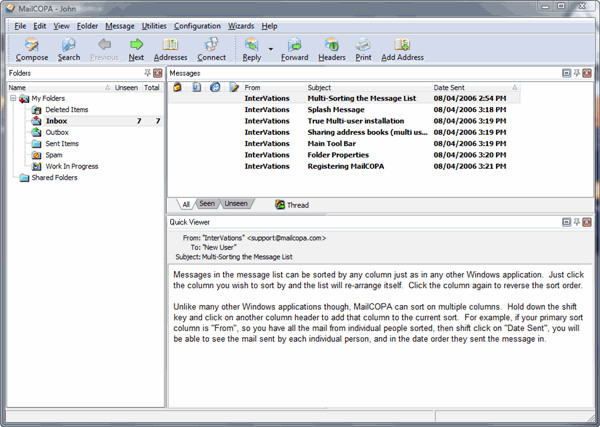
Task: Pin the Quick Viewer panel
Action: (576, 222)
